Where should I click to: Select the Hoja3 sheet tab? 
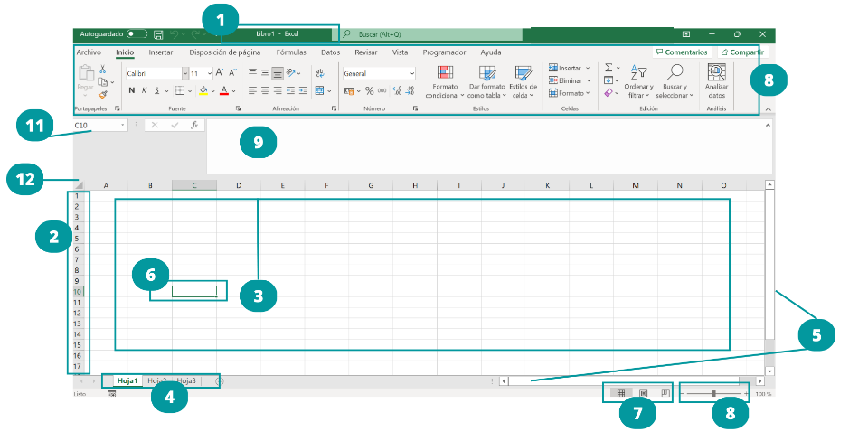point(186,380)
